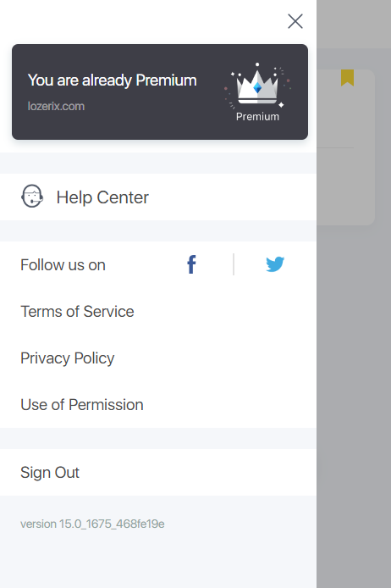
Task: Click the Help Center headset agent icon
Action: (32, 196)
